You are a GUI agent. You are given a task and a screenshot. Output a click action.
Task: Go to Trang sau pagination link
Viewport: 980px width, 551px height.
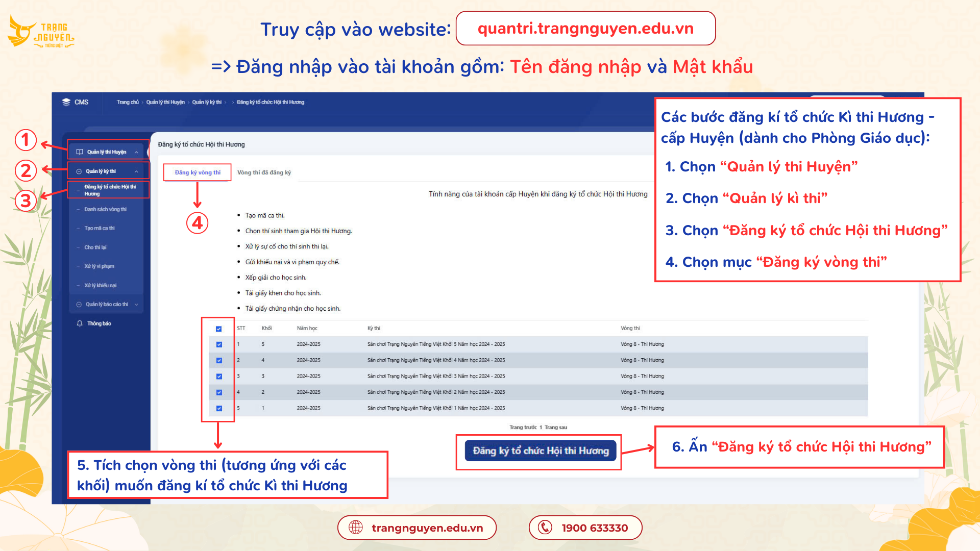coord(556,428)
